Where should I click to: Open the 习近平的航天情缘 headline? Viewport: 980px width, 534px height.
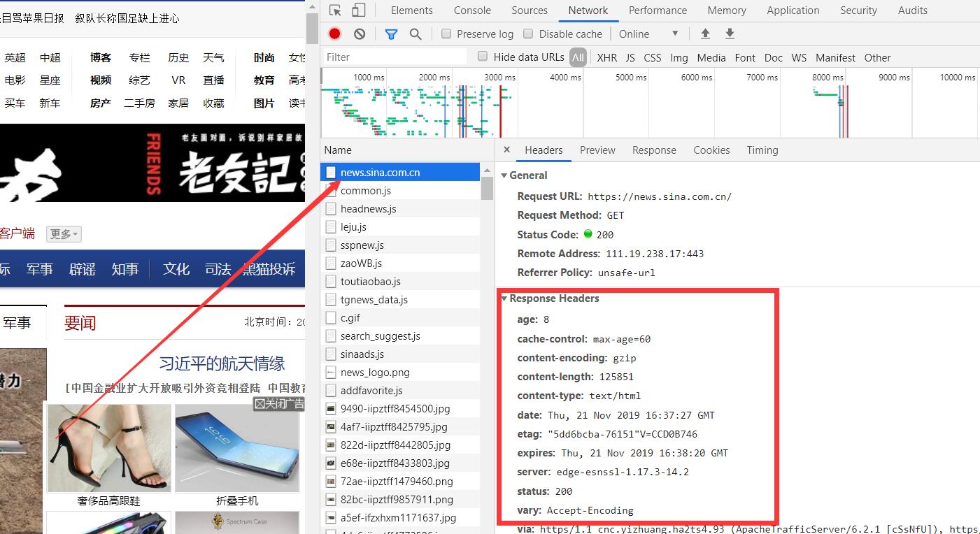[x=222, y=363]
